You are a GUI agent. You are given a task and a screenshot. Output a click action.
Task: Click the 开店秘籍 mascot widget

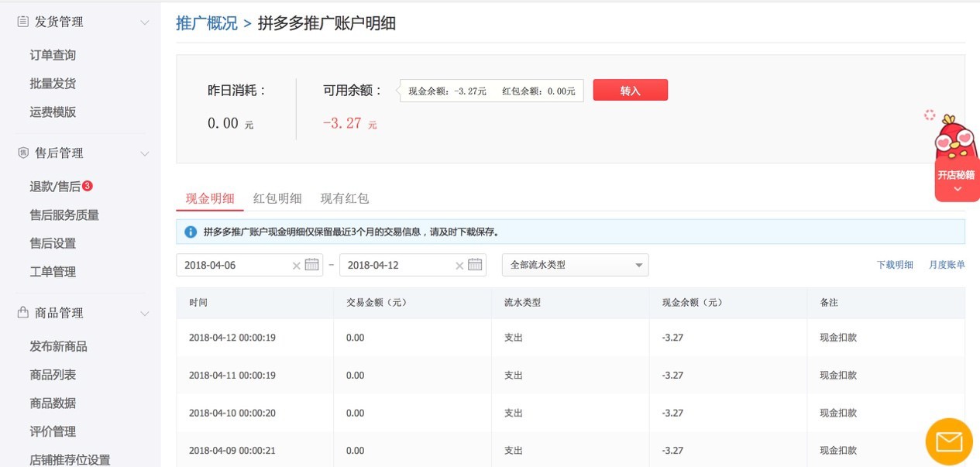click(958, 159)
